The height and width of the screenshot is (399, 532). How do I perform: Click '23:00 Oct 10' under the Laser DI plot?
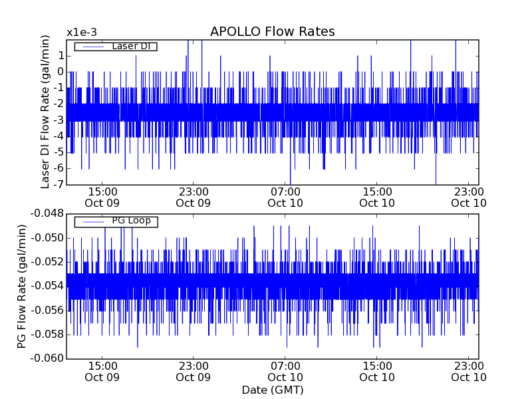click(x=469, y=198)
